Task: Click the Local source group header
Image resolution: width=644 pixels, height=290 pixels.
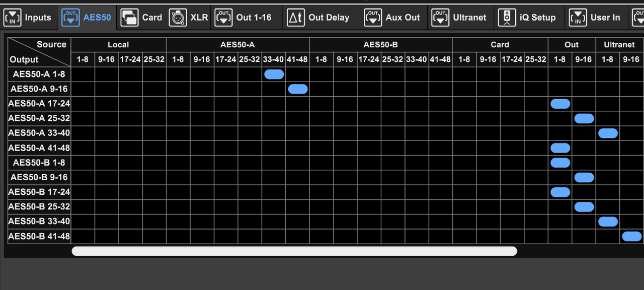Action: [x=119, y=45]
